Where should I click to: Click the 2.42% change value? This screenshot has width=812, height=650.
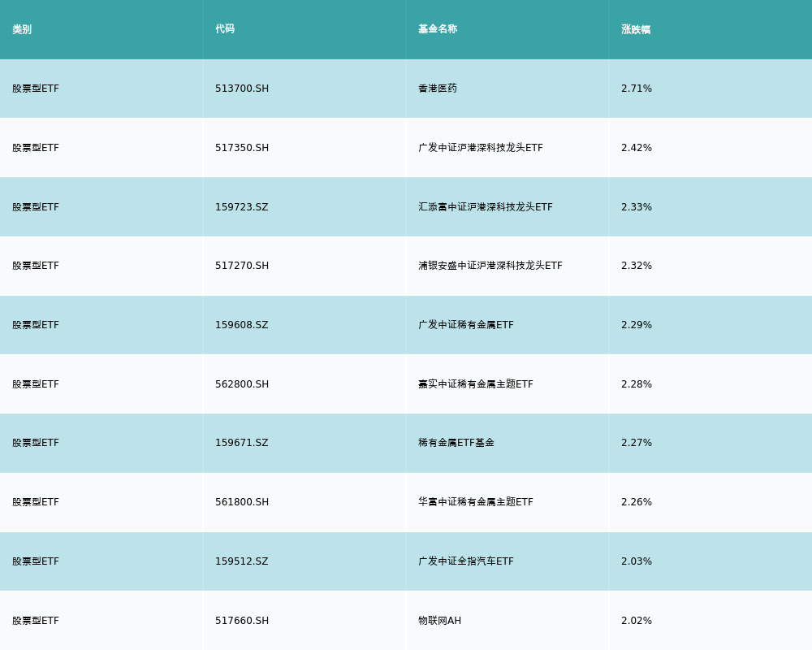pyautogui.click(x=637, y=148)
